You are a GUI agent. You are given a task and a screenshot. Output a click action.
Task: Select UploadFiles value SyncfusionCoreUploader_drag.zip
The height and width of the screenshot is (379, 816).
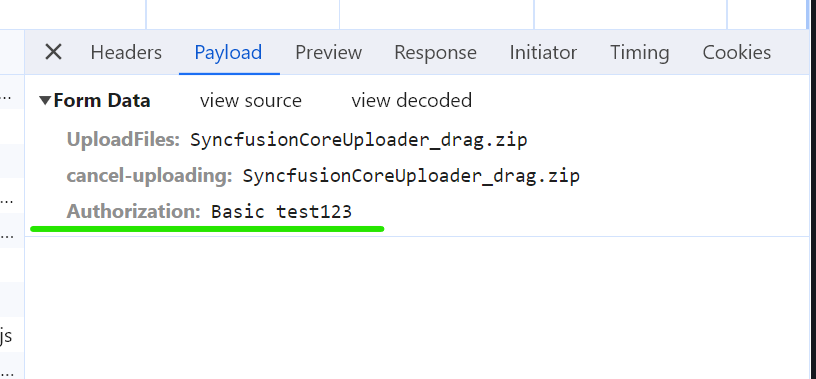tap(359, 140)
